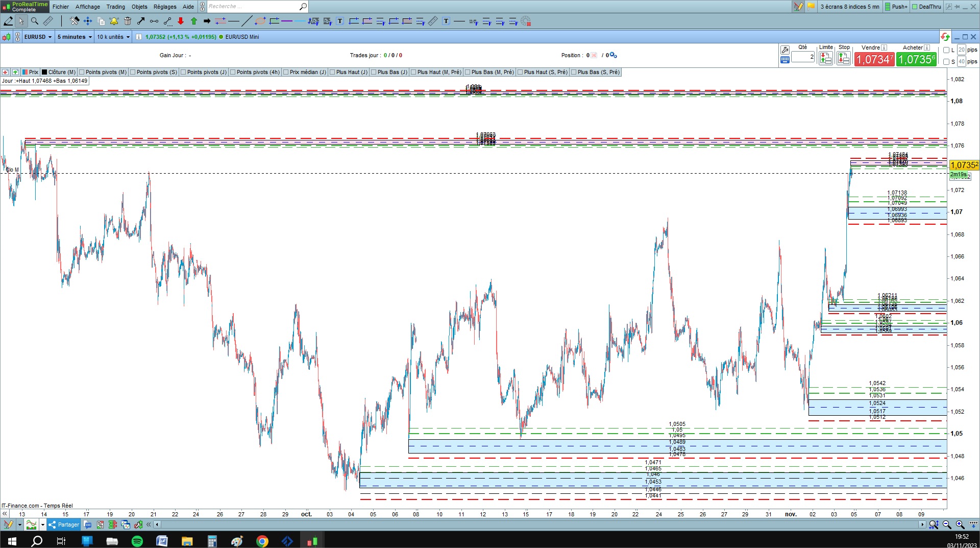This screenshot has width=980, height=548.
Task: Create a price alert with bell icon
Action: click(114, 21)
